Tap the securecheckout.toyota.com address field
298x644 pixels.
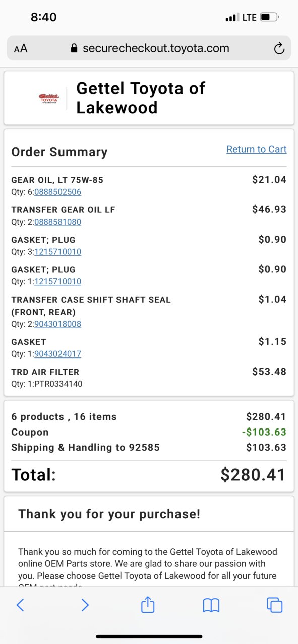[149, 48]
